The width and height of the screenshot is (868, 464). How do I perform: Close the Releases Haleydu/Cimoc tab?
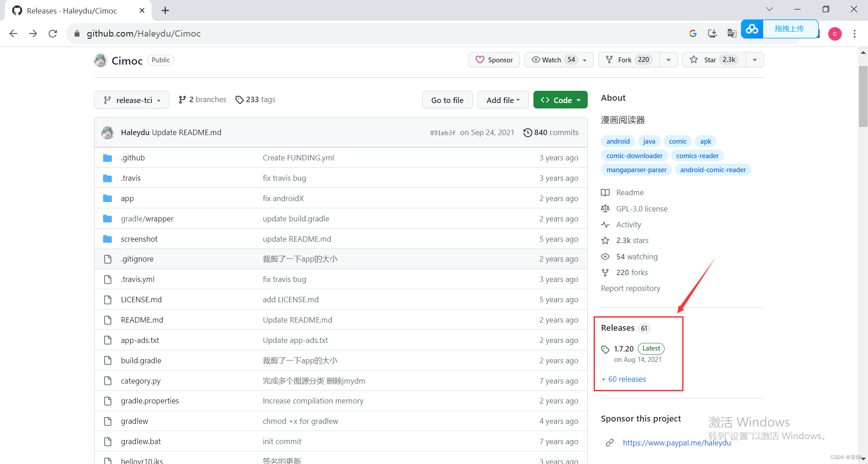coord(142,10)
